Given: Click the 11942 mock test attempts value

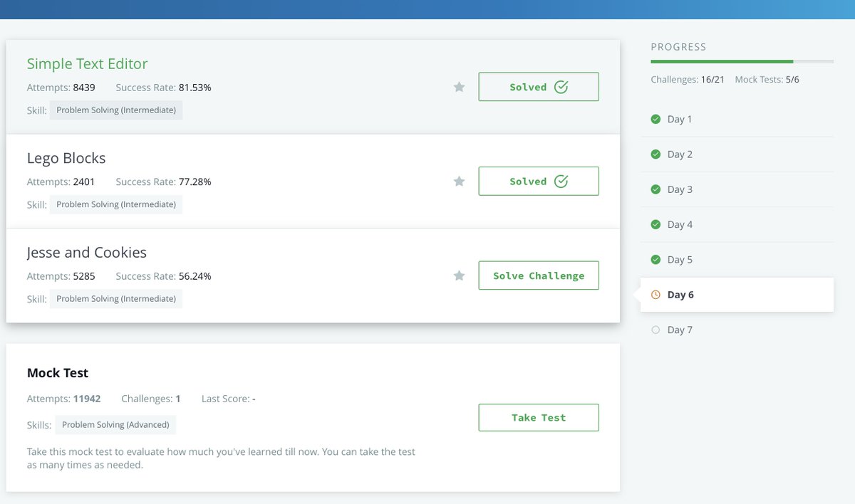Looking at the screenshot, I should pos(87,399).
